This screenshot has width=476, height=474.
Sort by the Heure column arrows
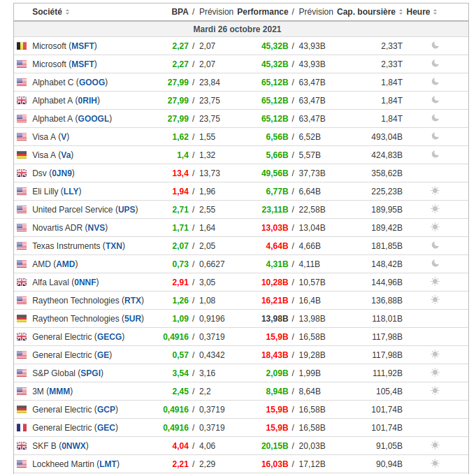click(x=435, y=12)
